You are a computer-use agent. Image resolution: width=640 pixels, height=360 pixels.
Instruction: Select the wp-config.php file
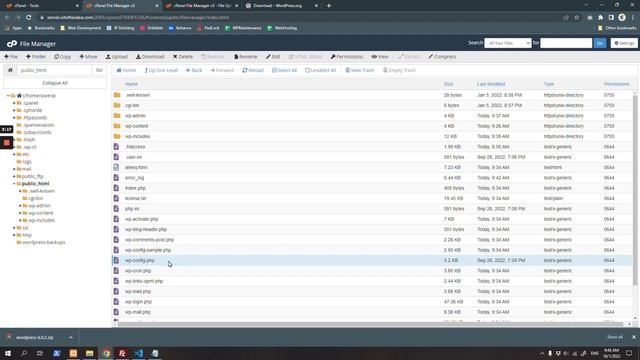click(140, 260)
